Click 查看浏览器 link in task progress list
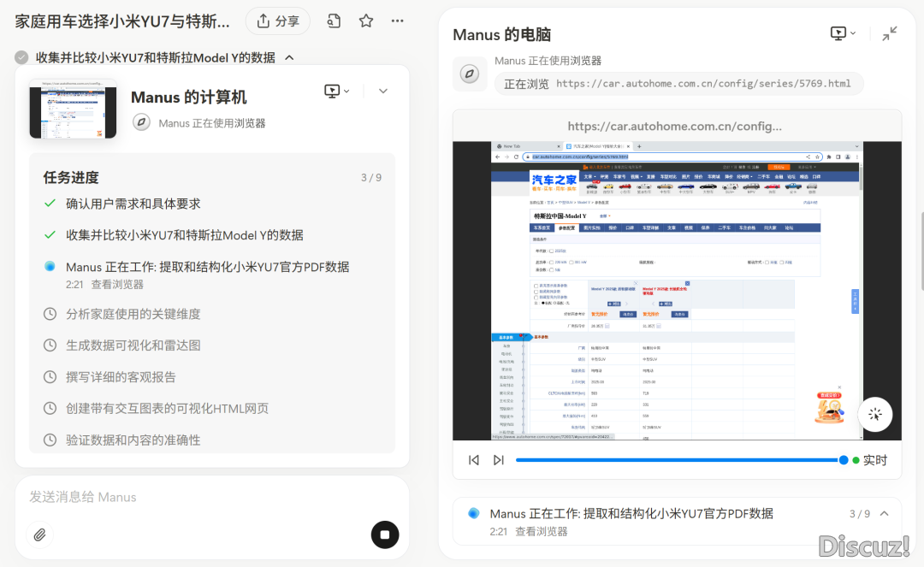Viewport: 924px width, 567px height. coord(117,285)
